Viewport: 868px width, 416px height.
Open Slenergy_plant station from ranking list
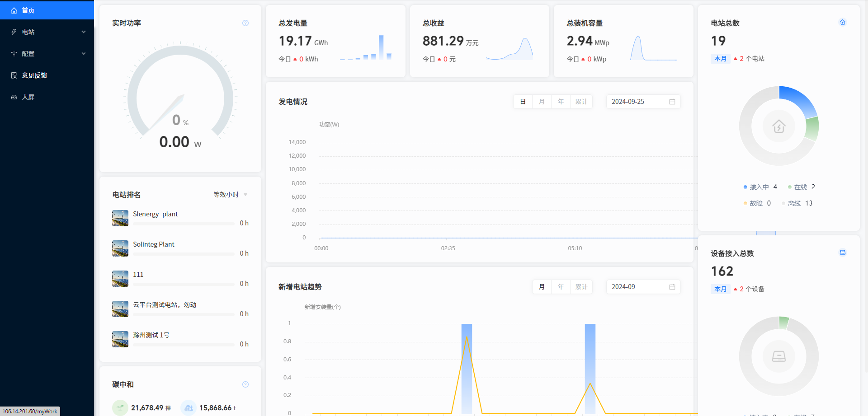point(155,214)
